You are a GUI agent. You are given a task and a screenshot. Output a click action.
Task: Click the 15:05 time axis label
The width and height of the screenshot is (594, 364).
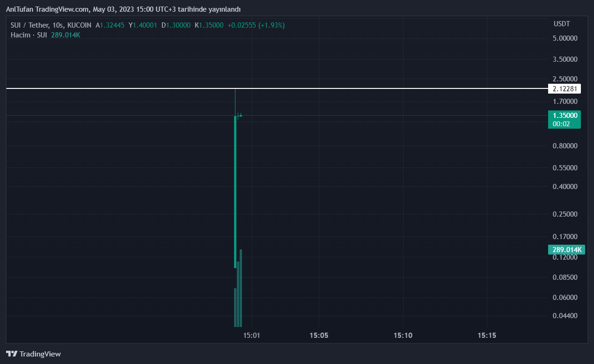point(318,335)
